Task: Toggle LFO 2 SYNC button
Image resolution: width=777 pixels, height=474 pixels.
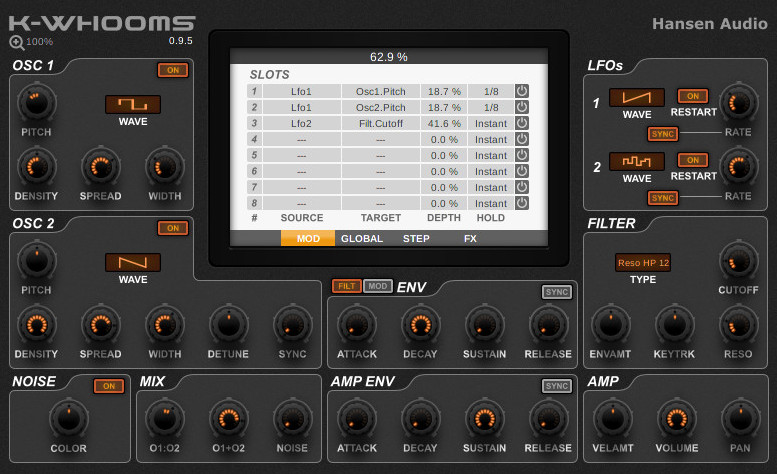Action: click(663, 198)
